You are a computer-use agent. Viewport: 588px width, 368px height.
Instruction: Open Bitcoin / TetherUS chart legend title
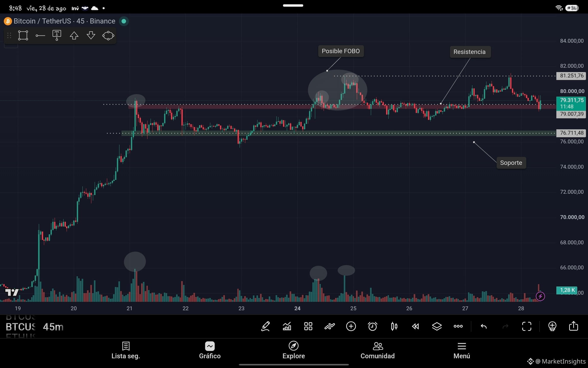(x=64, y=21)
